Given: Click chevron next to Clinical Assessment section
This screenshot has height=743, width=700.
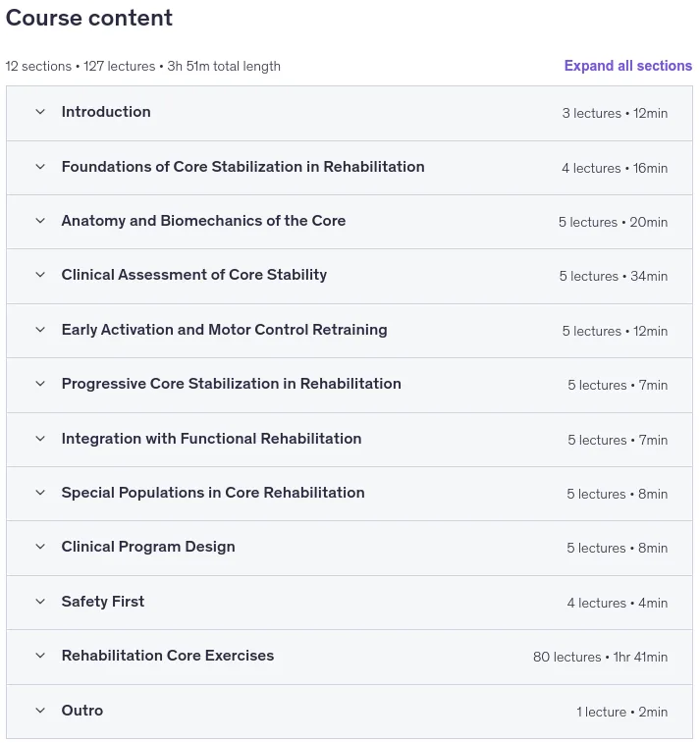Looking at the screenshot, I should point(40,275).
